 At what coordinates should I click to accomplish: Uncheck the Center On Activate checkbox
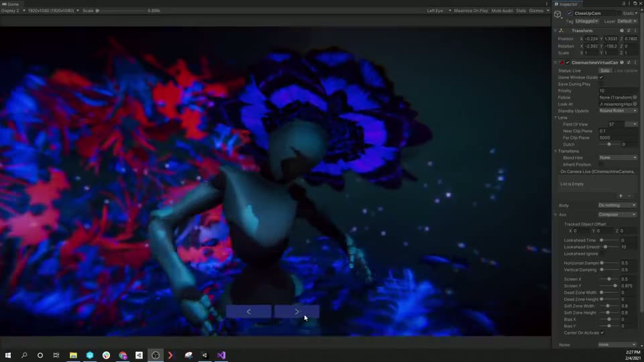[602, 333]
